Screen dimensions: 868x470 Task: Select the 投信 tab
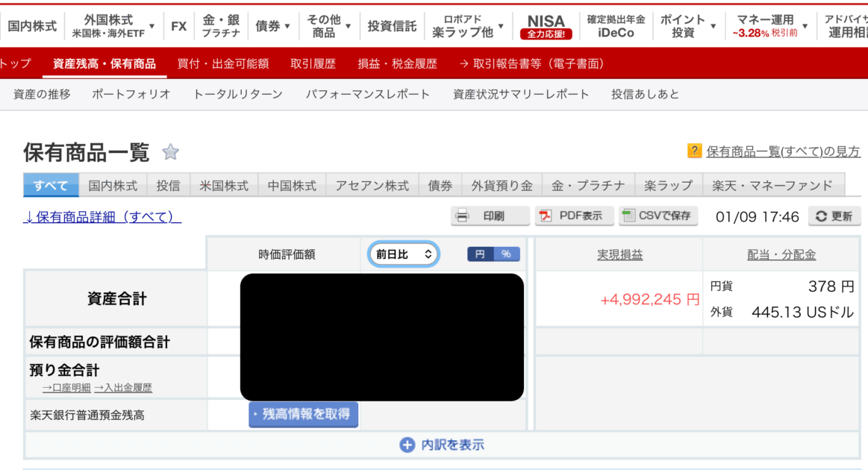click(x=168, y=186)
